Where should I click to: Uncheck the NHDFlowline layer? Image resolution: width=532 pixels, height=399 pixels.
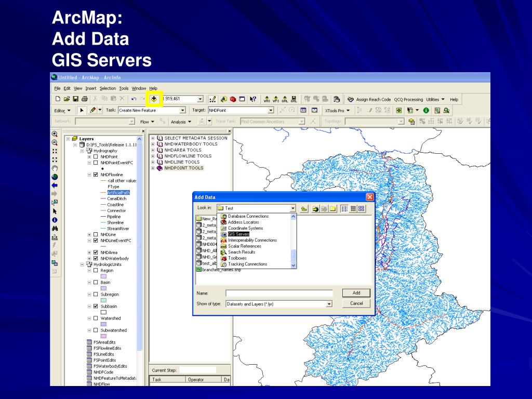(x=96, y=175)
